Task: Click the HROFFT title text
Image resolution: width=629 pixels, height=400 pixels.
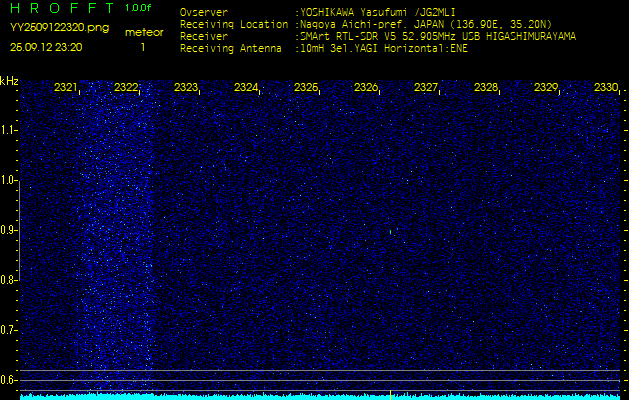Action: click(60, 8)
